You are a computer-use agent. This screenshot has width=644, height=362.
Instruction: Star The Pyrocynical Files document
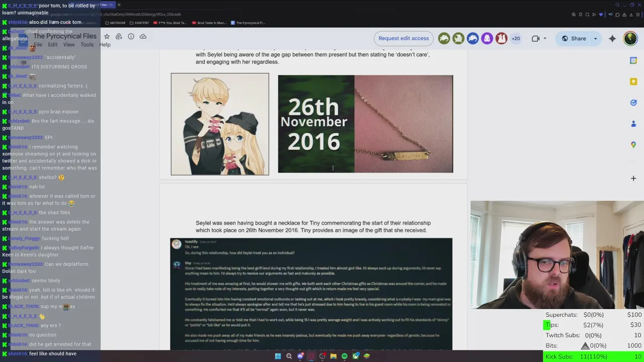107,36
